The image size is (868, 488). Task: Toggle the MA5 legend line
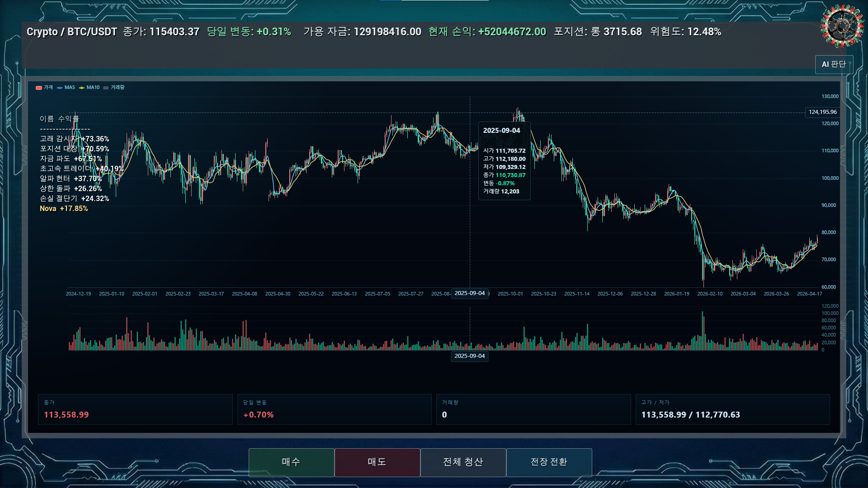click(66, 88)
